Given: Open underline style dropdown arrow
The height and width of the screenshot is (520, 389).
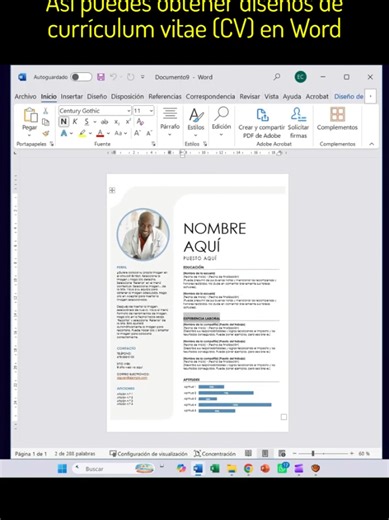Looking at the screenshot, I should 95,122.
